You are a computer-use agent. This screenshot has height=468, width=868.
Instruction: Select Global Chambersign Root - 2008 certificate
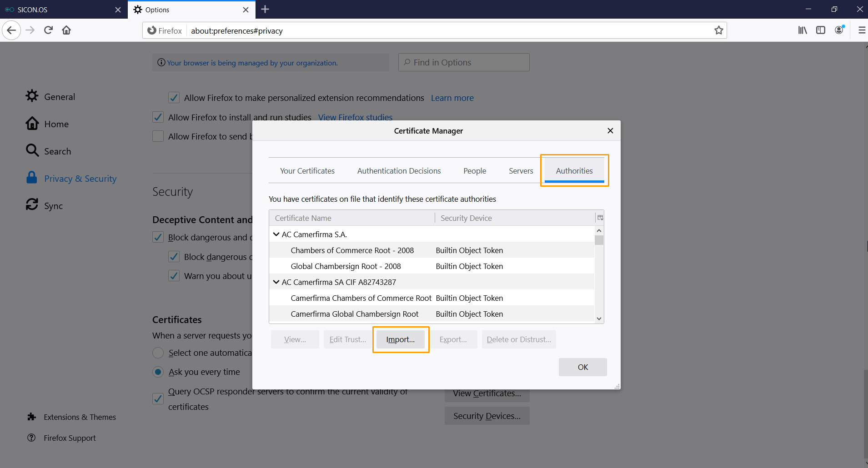click(x=346, y=266)
